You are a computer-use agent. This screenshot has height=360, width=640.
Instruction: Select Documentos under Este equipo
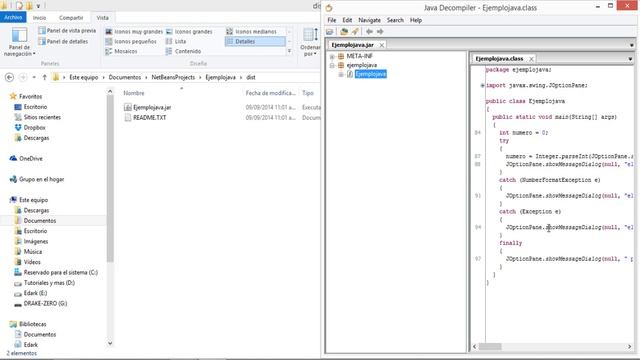(40, 221)
